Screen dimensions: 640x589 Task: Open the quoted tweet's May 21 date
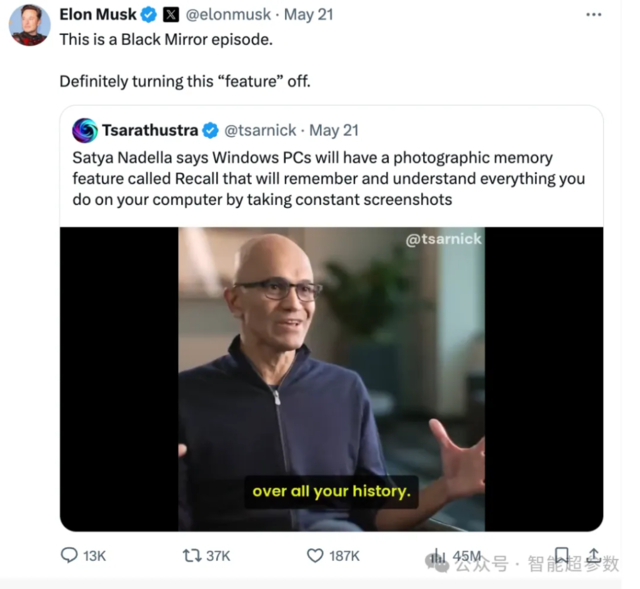(334, 131)
